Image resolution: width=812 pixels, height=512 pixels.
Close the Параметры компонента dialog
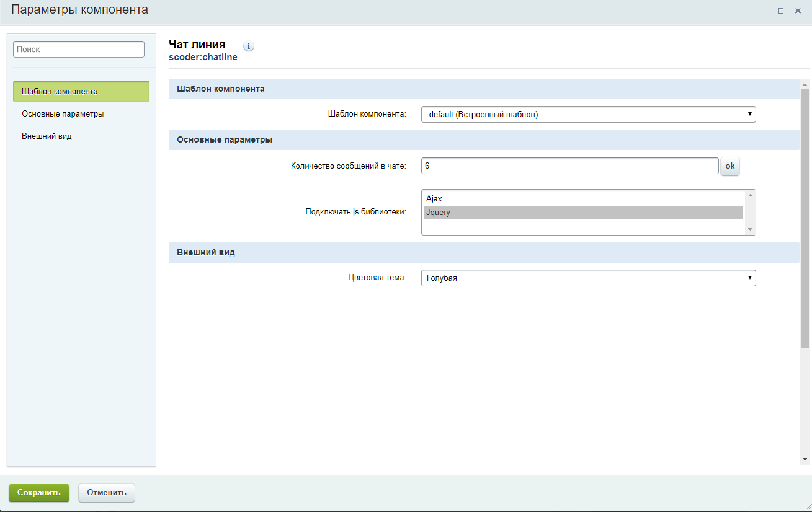798,11
